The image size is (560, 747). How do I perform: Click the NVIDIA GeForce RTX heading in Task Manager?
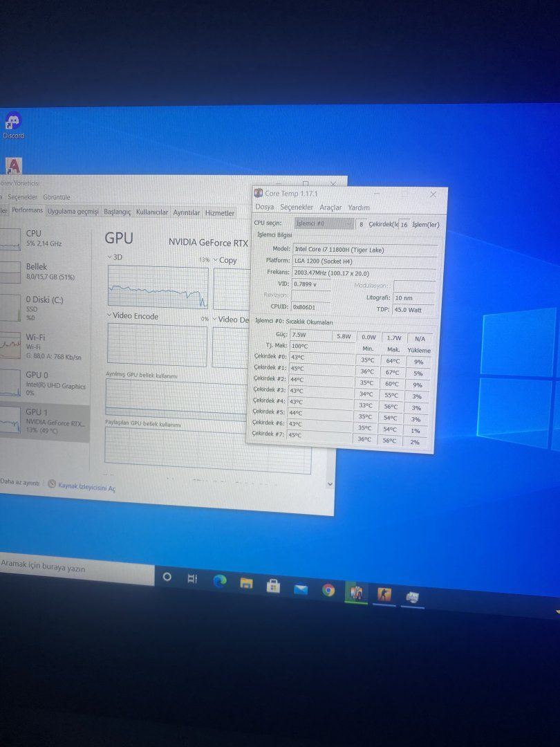tap(209, 243)
